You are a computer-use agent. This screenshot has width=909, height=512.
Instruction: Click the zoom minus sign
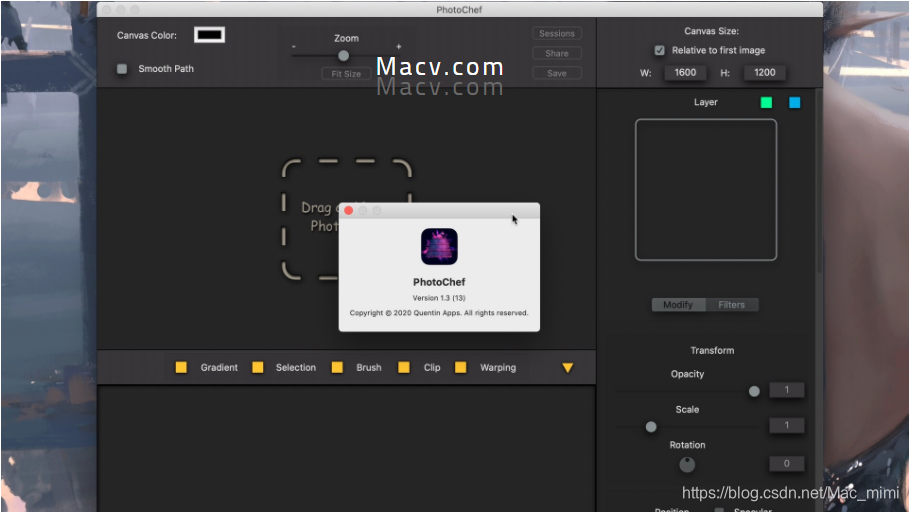coord(294,46)
